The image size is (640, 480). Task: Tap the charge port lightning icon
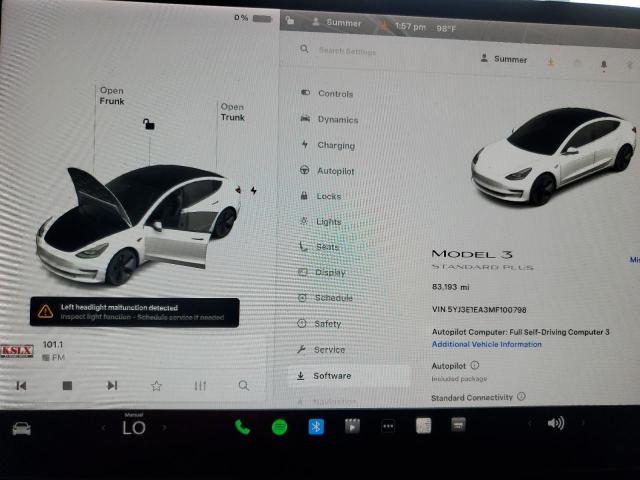(x=254, y=191)
